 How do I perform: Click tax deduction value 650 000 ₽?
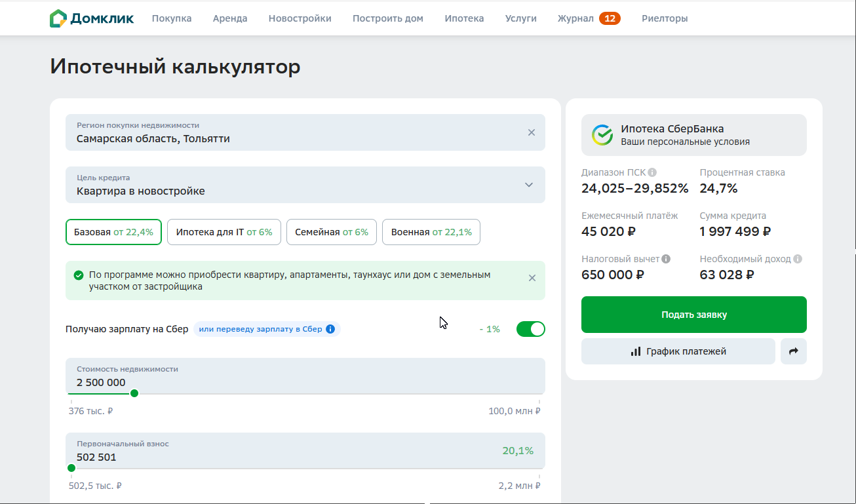click(x=613, y=275)
